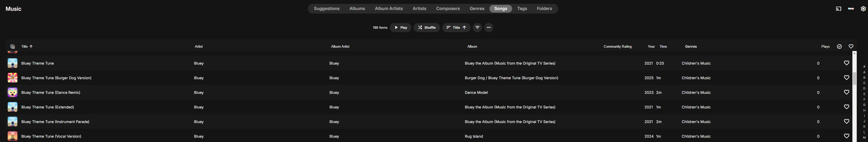Switch to the Genres tab
The width and height of the screenshot is (868, 142).
click(477, 9)
